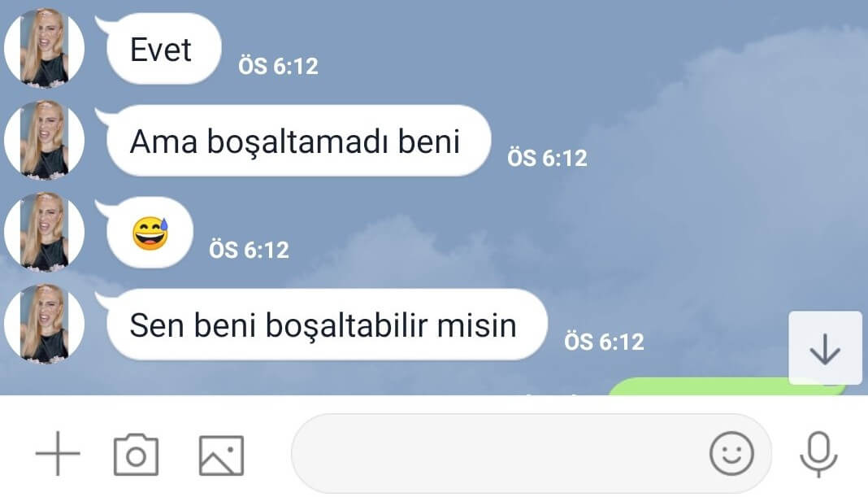
Task: Tap the camera icon
Action: 137,455
